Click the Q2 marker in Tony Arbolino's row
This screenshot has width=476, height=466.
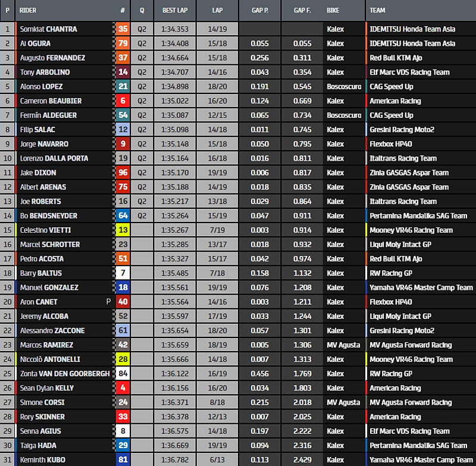(x=142, y=72)
